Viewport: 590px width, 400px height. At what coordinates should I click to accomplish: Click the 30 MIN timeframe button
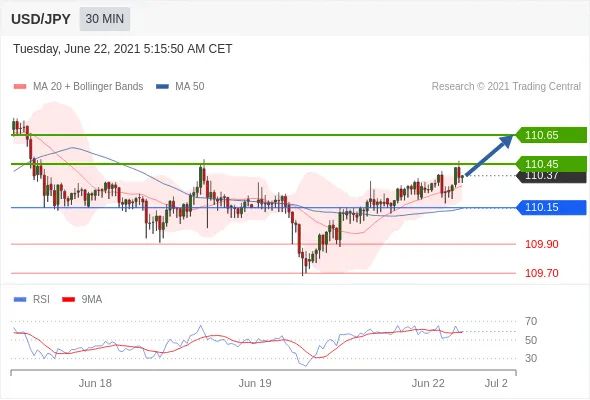[105, 19]
